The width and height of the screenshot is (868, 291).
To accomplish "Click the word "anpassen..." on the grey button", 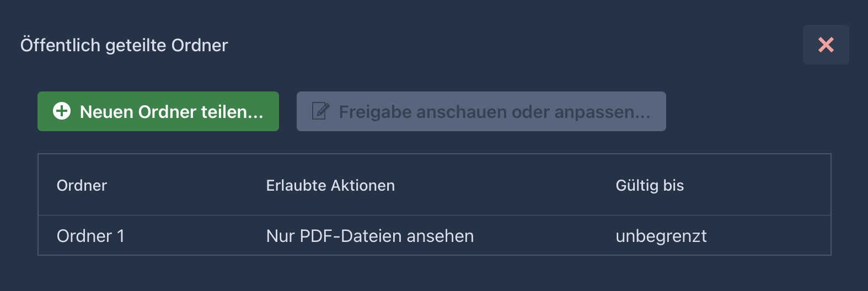I will [x=602, y=112].
